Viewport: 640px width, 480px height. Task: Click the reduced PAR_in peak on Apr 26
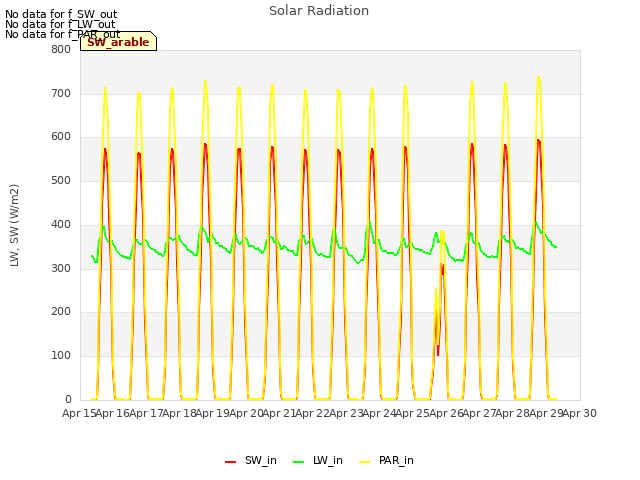tap(442, 232)
